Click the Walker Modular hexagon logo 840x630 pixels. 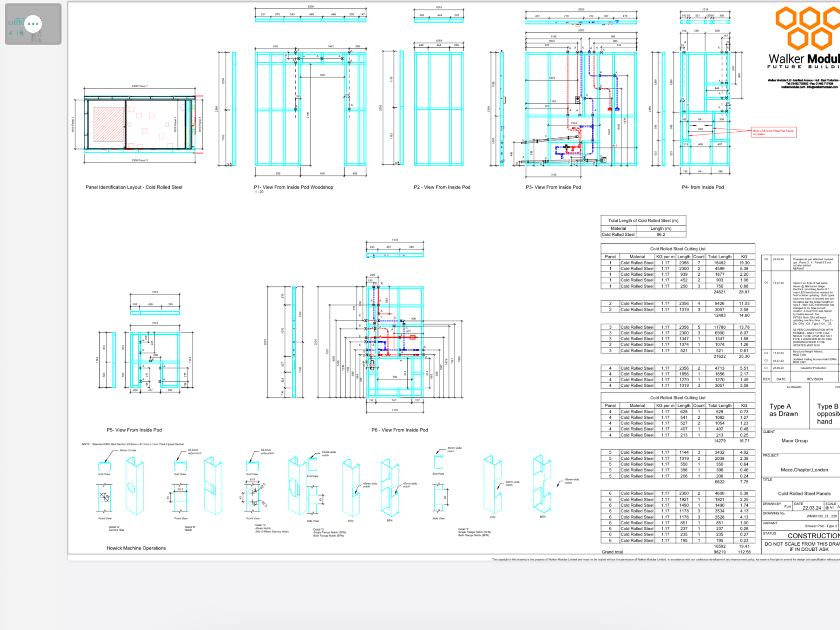coord(808,28)
